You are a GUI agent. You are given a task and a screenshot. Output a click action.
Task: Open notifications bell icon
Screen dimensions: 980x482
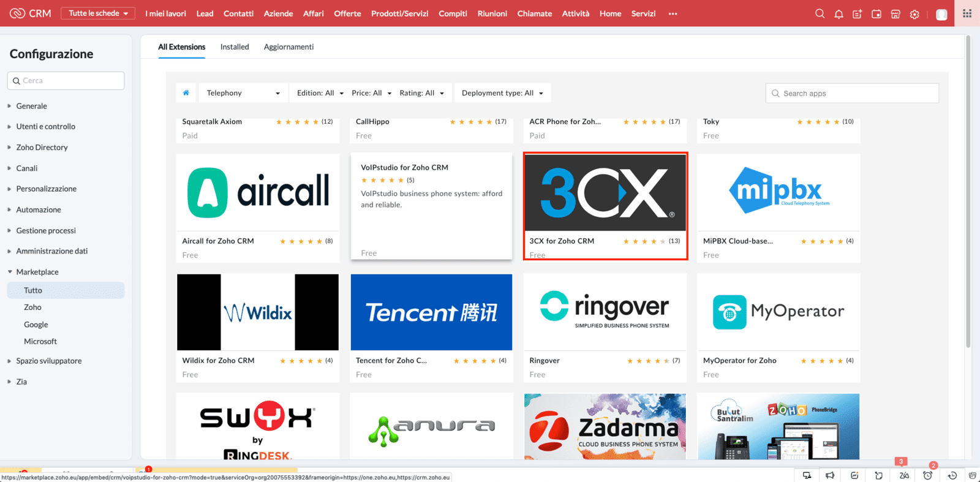[839, 13]
